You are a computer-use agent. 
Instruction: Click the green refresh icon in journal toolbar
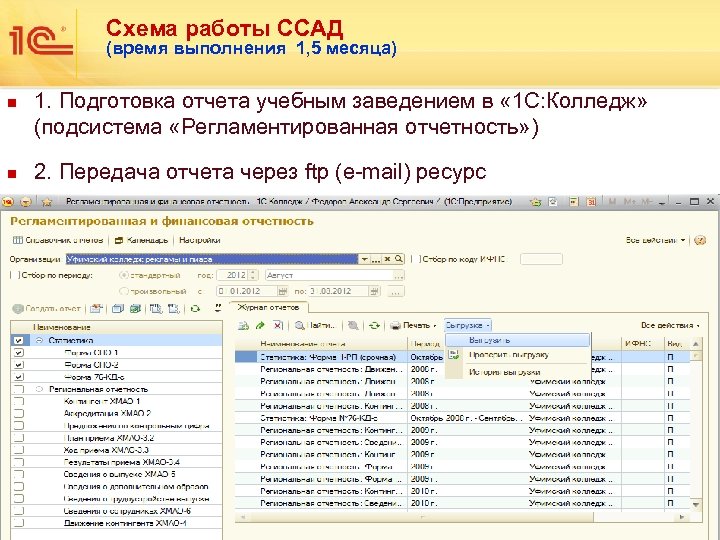375,326
